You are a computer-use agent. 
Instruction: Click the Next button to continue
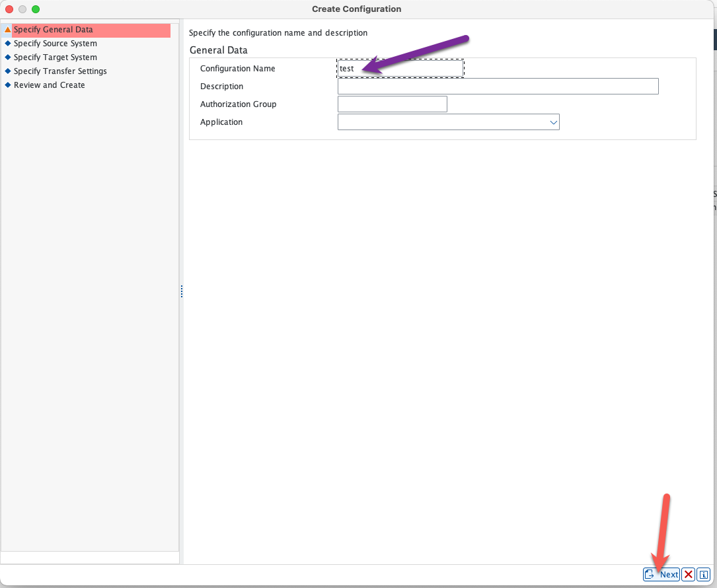coord(661,574)
